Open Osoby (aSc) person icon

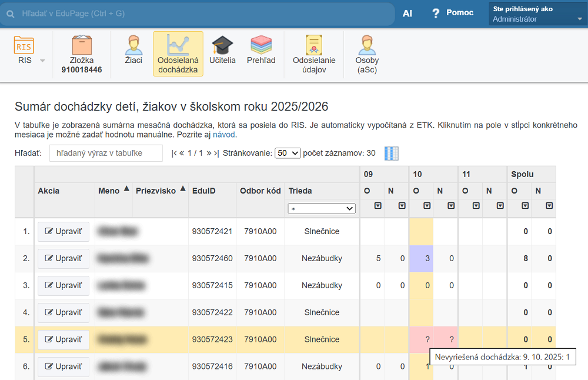pyautogui.click(x=367, y=46)
